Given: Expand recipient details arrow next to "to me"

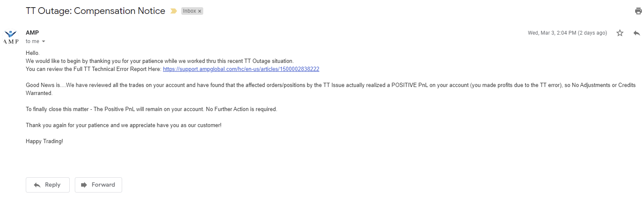Looking at the screenshot, I should coord(43,41).
